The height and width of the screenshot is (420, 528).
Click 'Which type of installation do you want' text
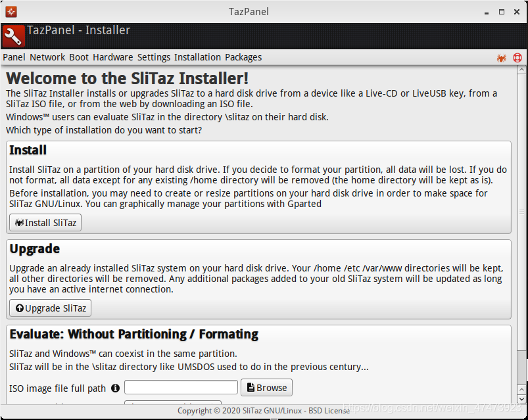pos(104,130)
